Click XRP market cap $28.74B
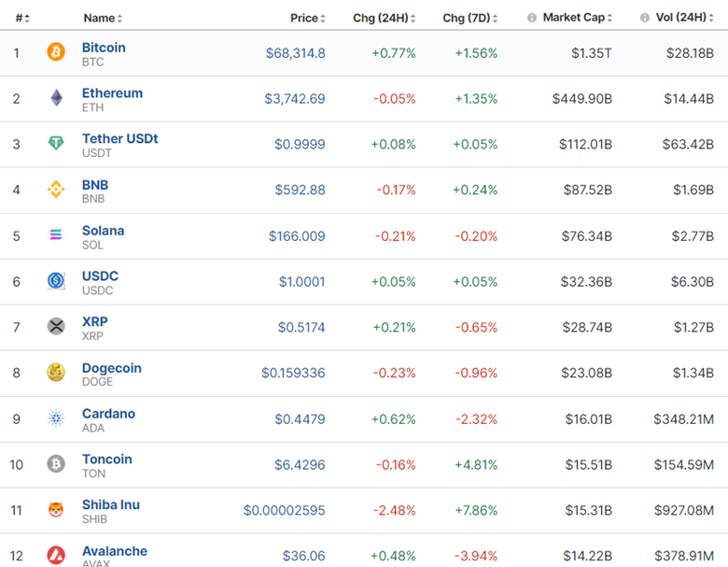 [x=587, y=327]
